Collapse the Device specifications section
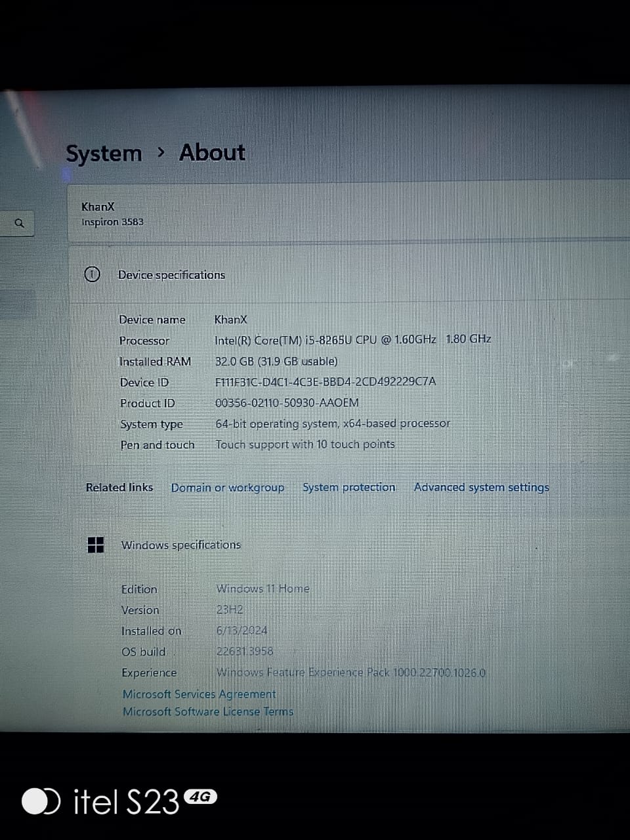This screenshot has height=840, width=630. 171,275
